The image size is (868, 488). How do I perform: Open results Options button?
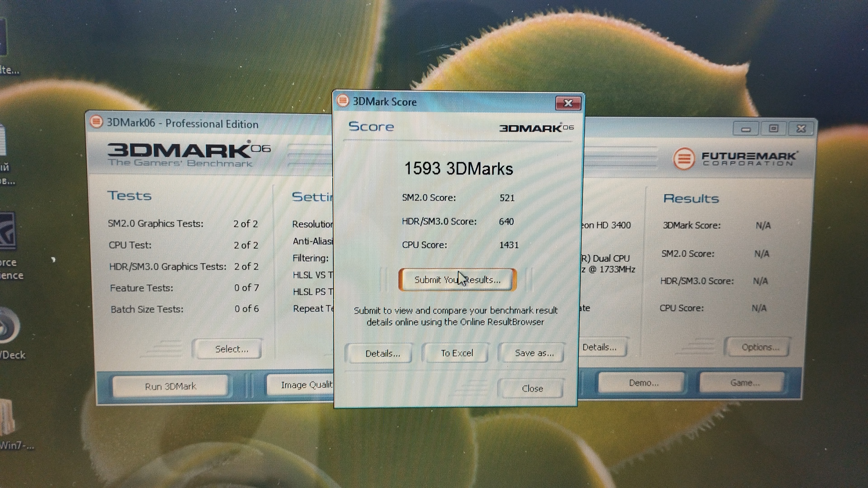pos(759,347)
